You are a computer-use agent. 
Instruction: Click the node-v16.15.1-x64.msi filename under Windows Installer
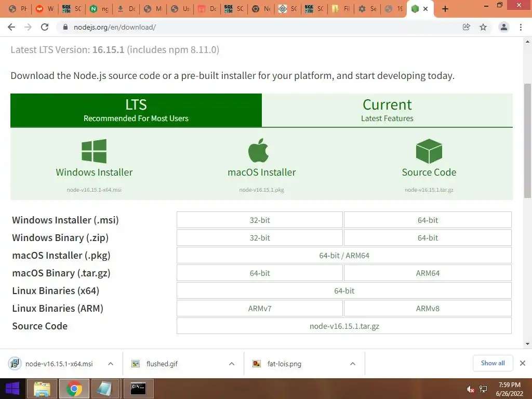click(94, 190)
